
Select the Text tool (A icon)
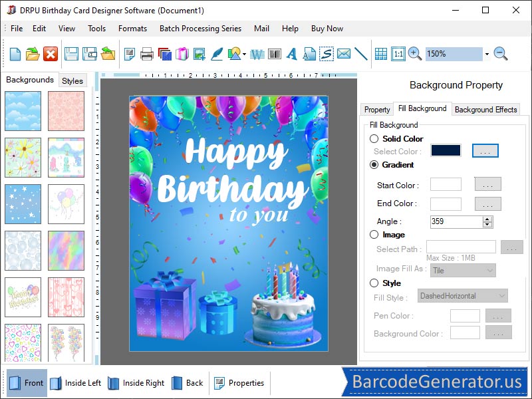point(292,55)
